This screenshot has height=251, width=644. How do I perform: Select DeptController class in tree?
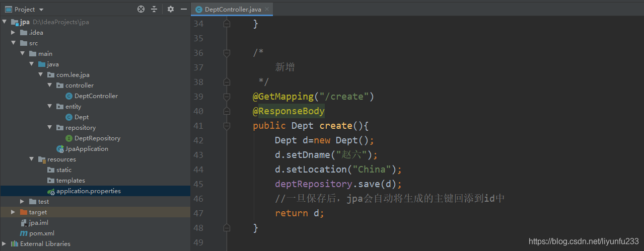tap(96, 96)
